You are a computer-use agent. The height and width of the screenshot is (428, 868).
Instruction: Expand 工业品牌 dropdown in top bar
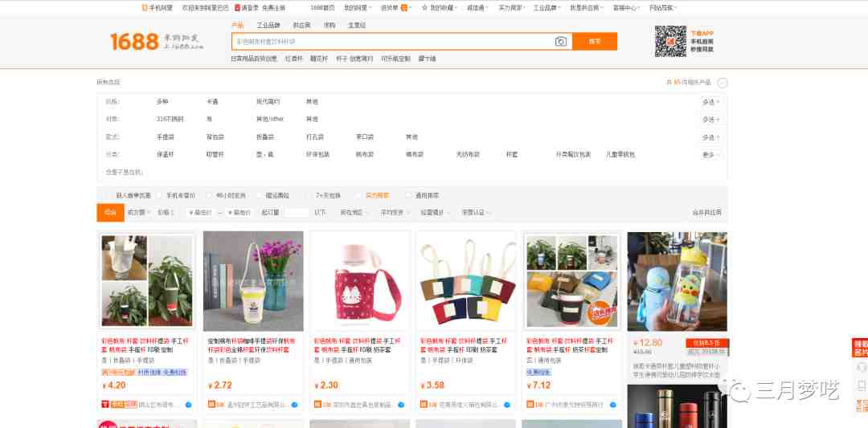click(x=547, y=8)
